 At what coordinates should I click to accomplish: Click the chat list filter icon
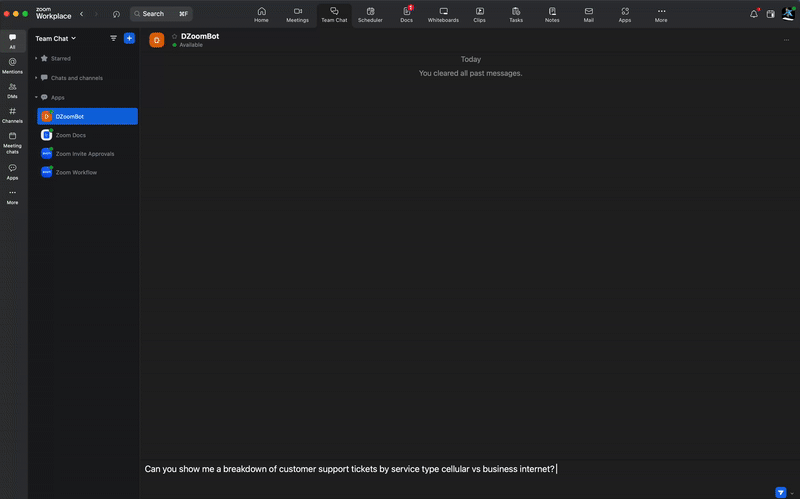113,38
